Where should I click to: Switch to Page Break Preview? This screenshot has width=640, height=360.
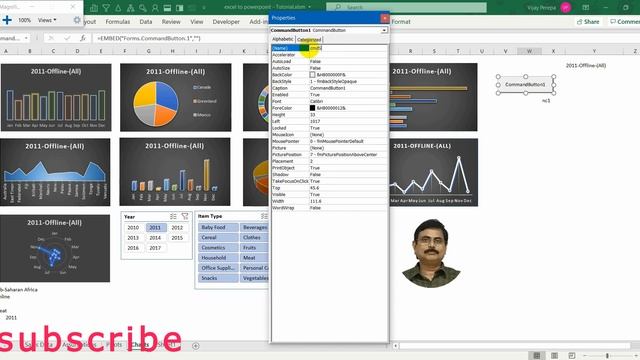[572, 356]
